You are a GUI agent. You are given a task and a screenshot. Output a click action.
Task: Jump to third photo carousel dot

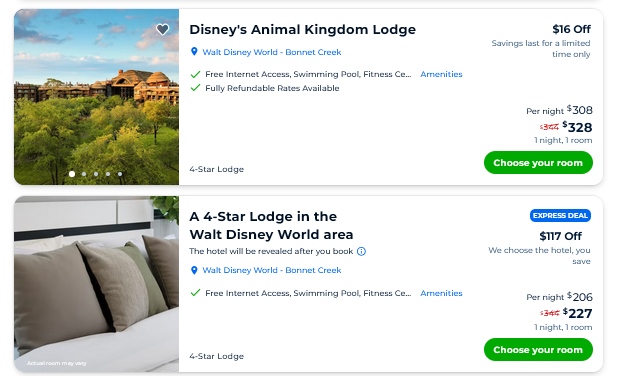pyautogui.click(x=96, y=174)
